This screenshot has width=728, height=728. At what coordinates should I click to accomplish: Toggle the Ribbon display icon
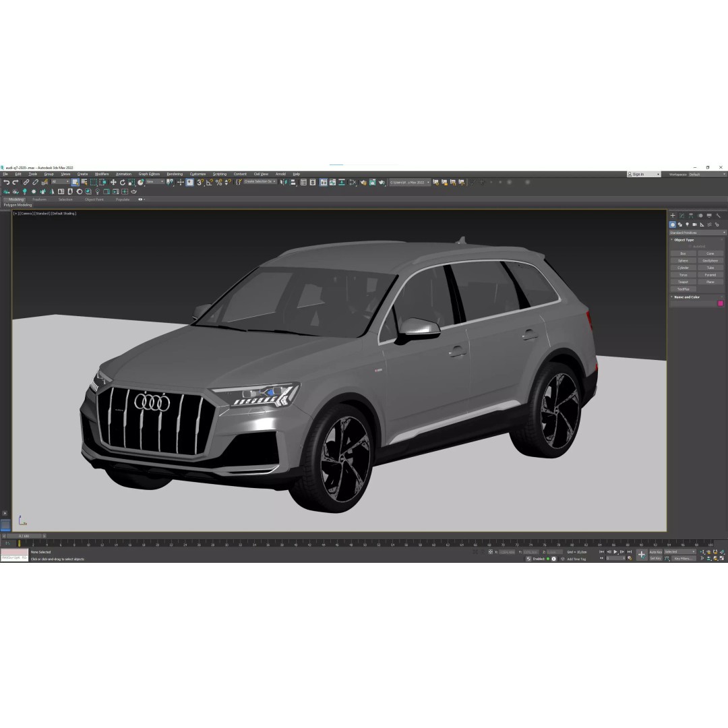pyautogui.click(x=323, y=183)
